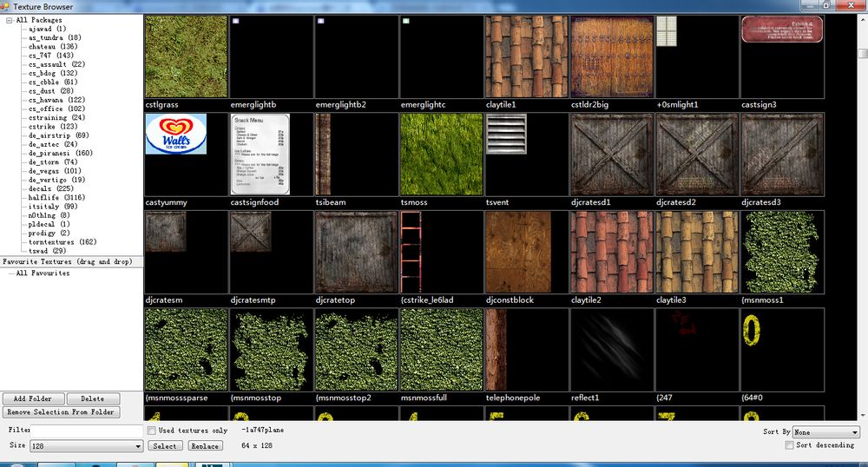This screenshot has height=467, width=868.
Task: Collapse the All Packages tree node
Action: pos(10,20)
